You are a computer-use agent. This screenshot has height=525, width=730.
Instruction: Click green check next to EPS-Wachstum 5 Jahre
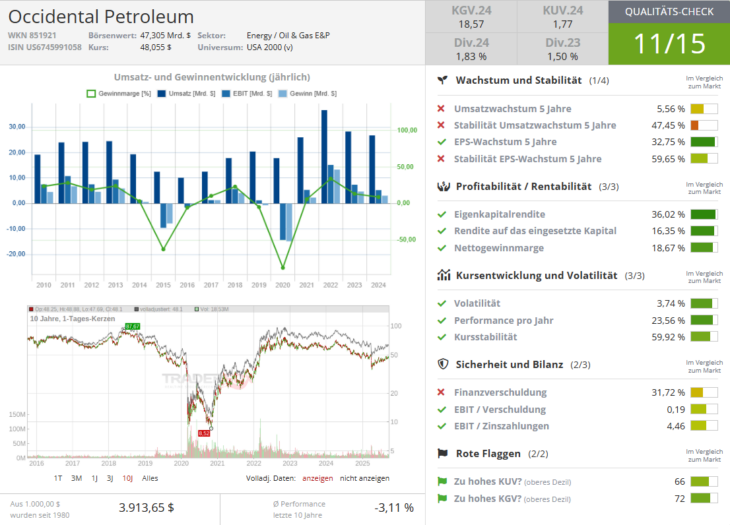point(442,142)
